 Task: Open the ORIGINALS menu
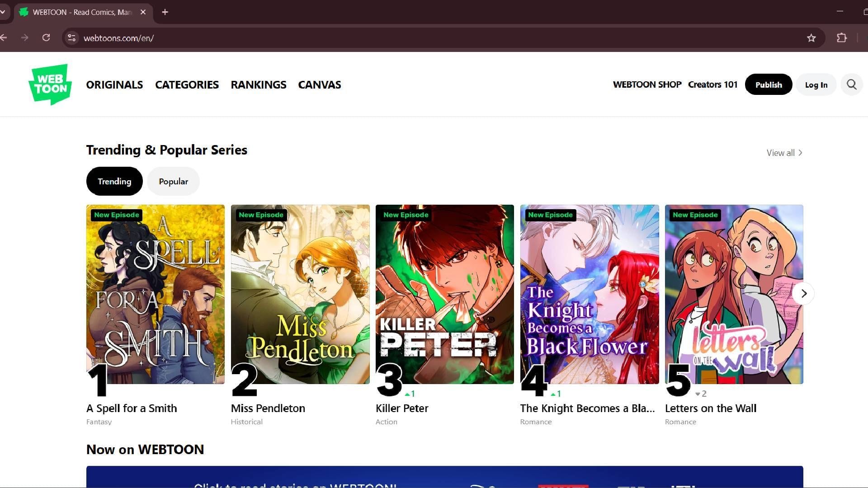click(x=114, y=84)
